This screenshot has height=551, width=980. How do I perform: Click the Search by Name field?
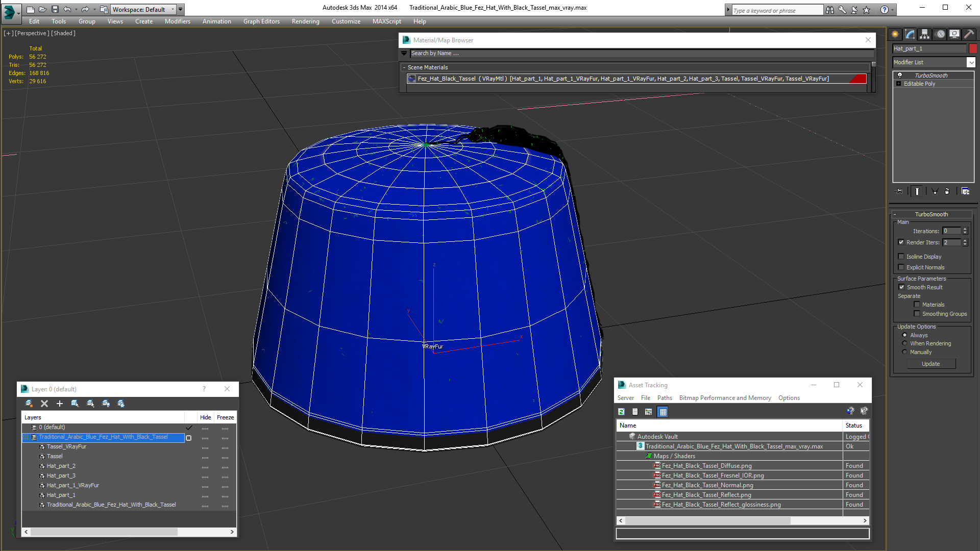pyautogui.click(x=642, y=53)
